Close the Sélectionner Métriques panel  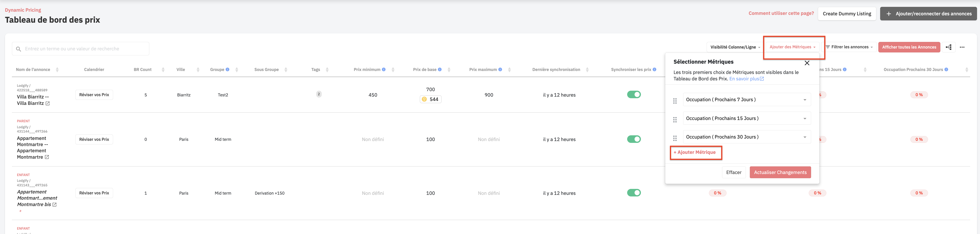click(x=806, y=63)
